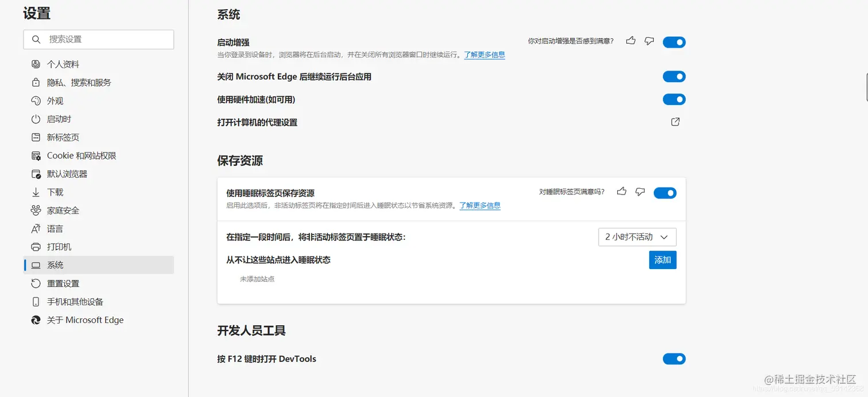Select the 外观 appearance section
Screen dimensions: 868x397
(x=56, y=100)
